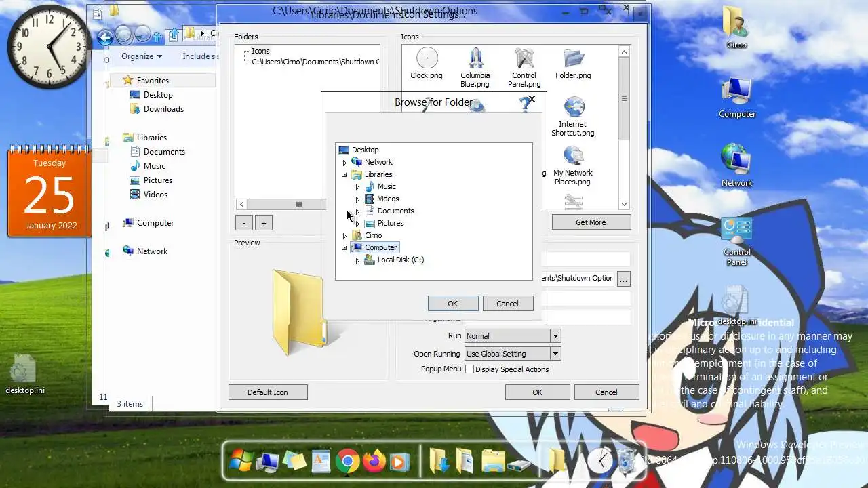Image resolution: width=868 pixels, height=488 pixels.
Task: Expand Music node in Browse tree
Action: click(357, 187)
